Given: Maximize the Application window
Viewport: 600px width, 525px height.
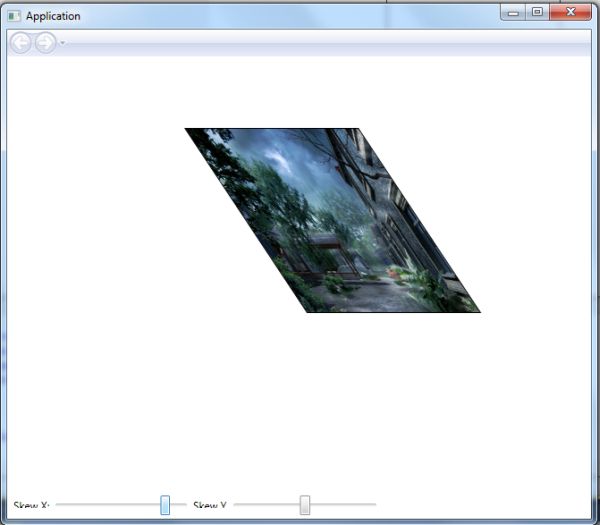Looking at the screenshot, I should click(x=537, y=13).
